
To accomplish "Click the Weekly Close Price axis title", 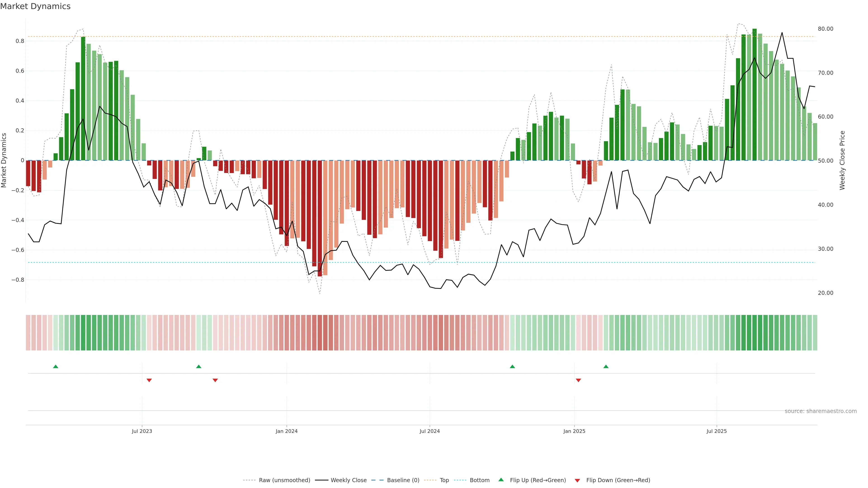I will click(x=842, y=160).
